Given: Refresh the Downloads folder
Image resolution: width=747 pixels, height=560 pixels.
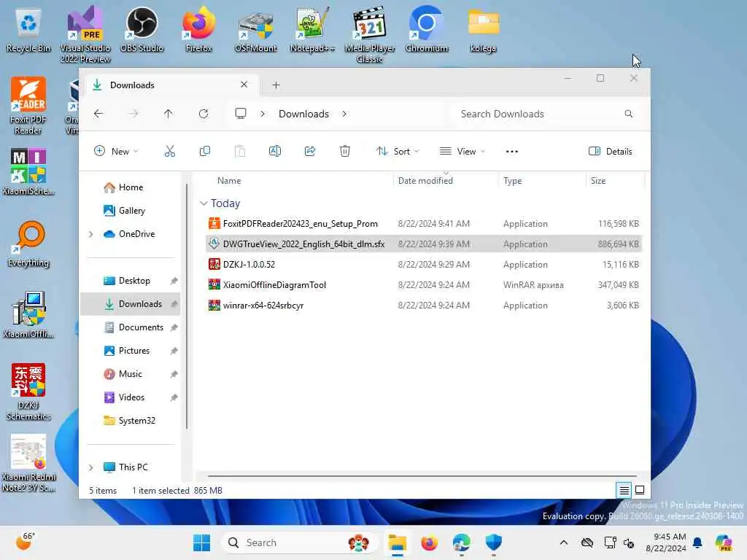Looking at the screenshot, I should 204,114.
